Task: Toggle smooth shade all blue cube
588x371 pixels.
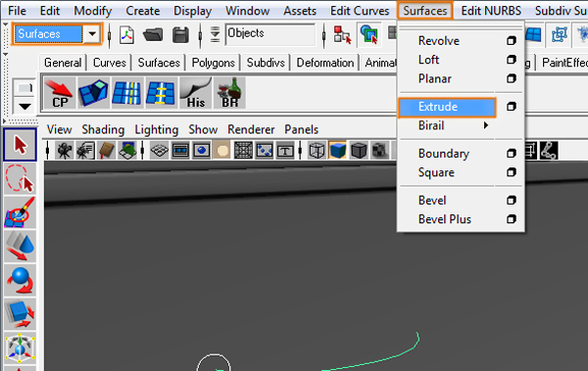Action: (337, 151)
